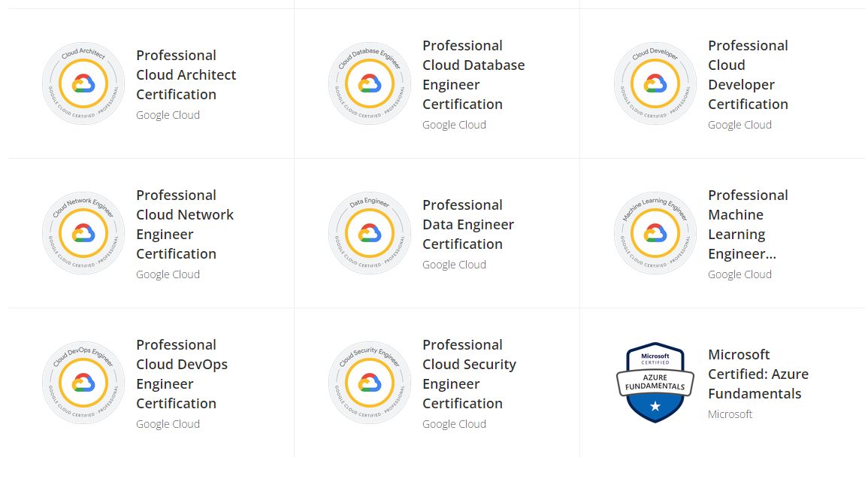Click the Machine Learning Engineer badge icon
Image resolution: width=868 pixels, height=503 pixels.
(x=655, y=232)
